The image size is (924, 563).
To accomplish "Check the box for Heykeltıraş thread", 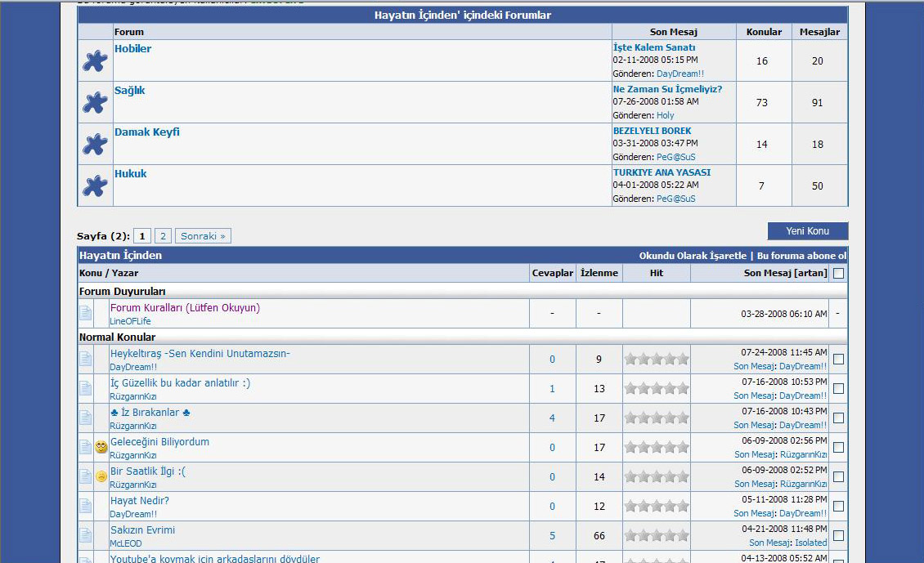I will [x=838, y=359].
